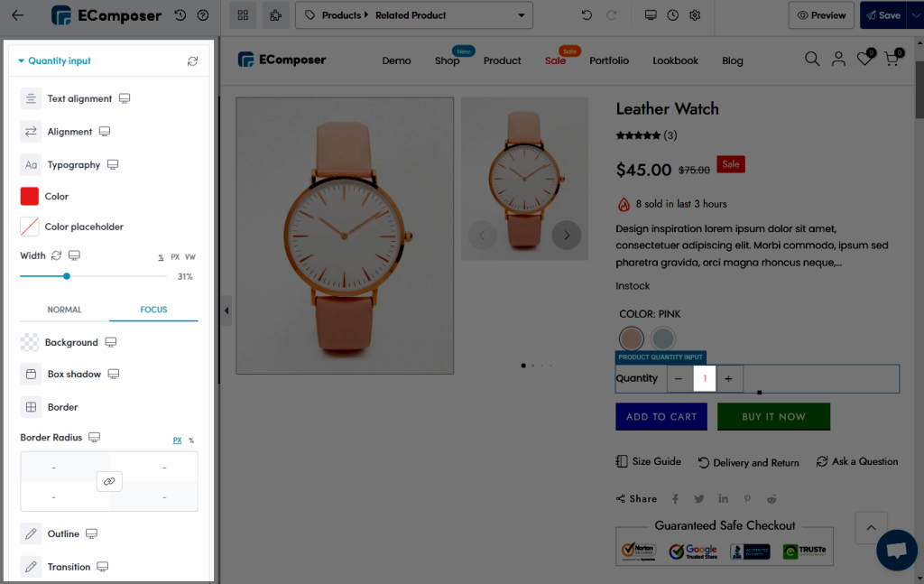The height and width of the screenshot is (584, 924).
Task: Reset the Quantity input section
Action: coord(193,61)
